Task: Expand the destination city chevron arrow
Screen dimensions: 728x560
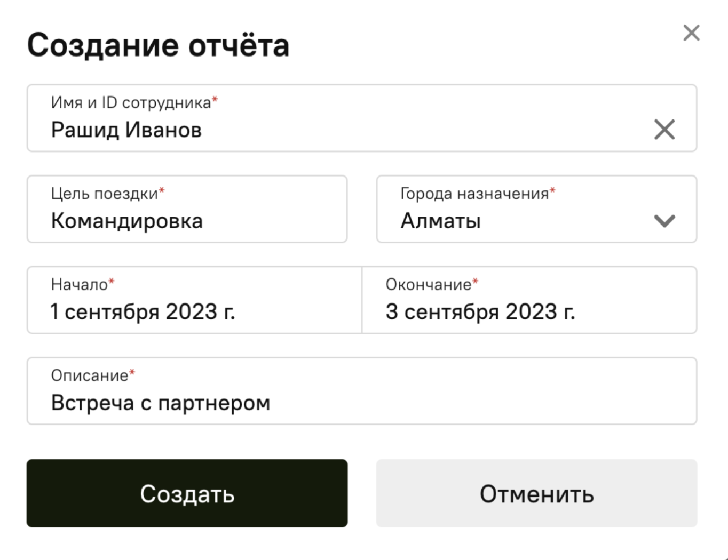Action: click(x=664, y=221)
